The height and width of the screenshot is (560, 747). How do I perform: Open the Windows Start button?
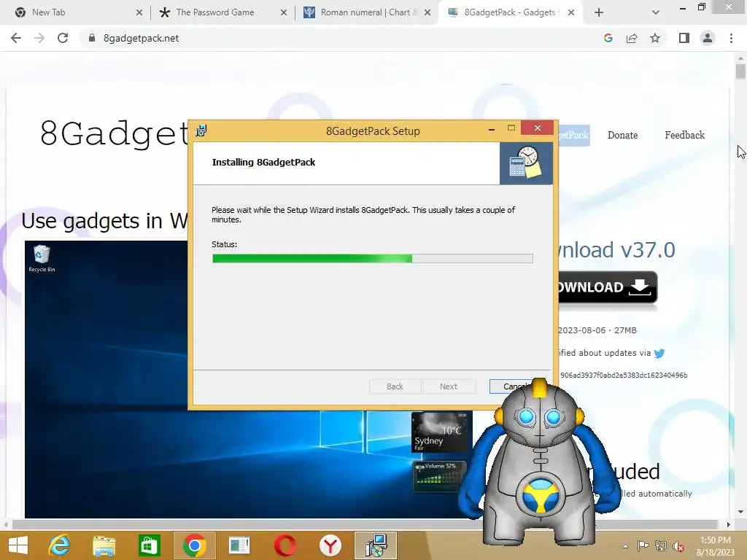tap(18, 545)
